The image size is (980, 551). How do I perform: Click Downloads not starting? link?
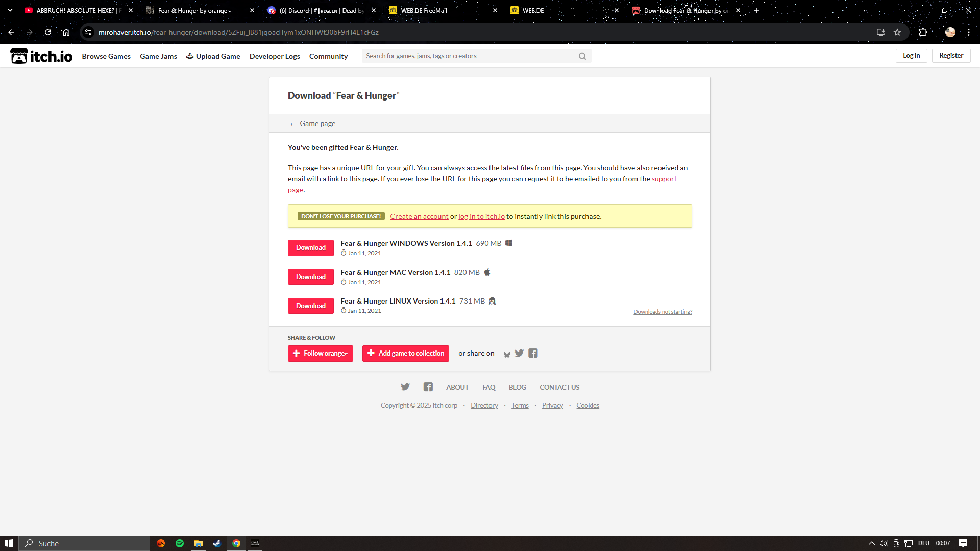(663, 312)
